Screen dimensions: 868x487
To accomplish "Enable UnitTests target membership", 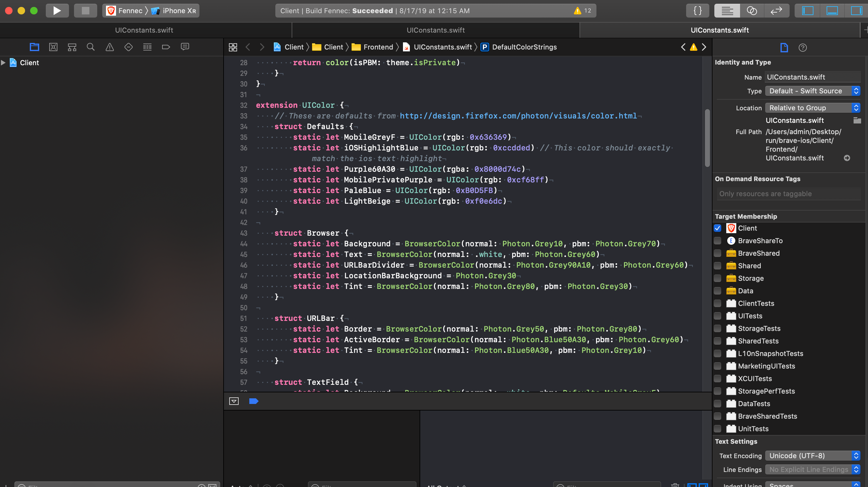I will [718, 429].
